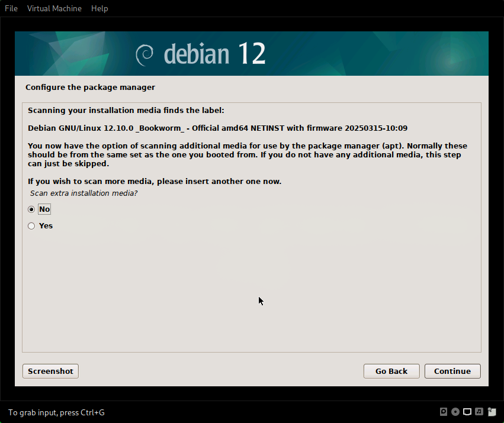Click the display status icon
The width and height of the screenshot is (504, 423).
click(467, 412)
